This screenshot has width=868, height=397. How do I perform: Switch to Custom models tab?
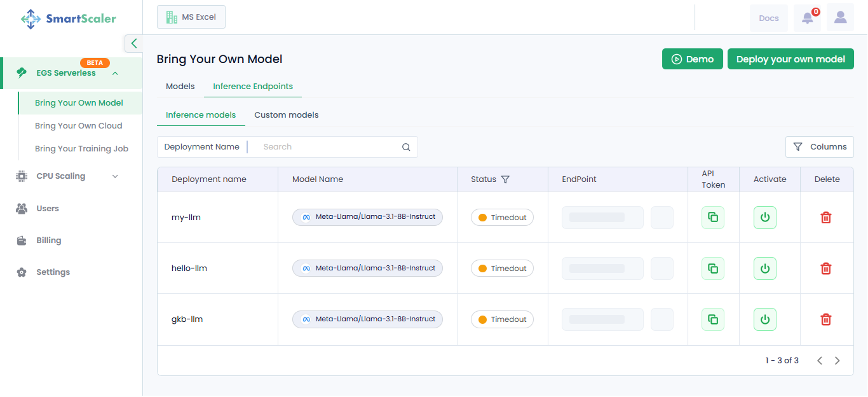pos(286,115)
